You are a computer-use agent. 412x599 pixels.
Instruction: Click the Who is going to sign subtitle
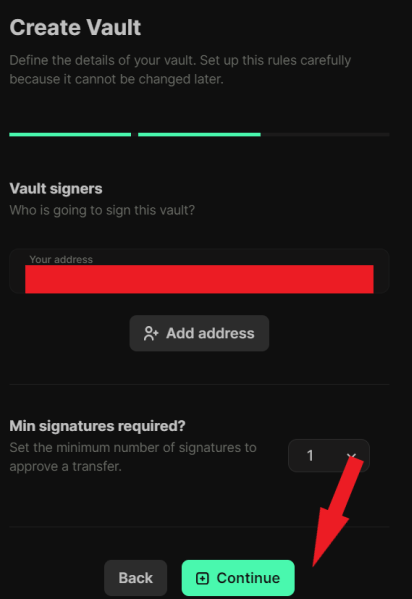(102, 210)
